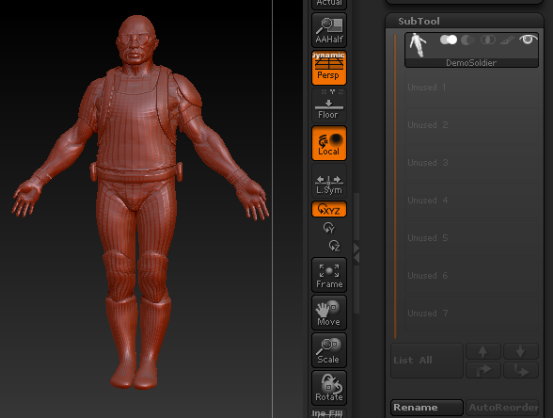Click Unused 4 subtool slot

[x=471, y=200]
